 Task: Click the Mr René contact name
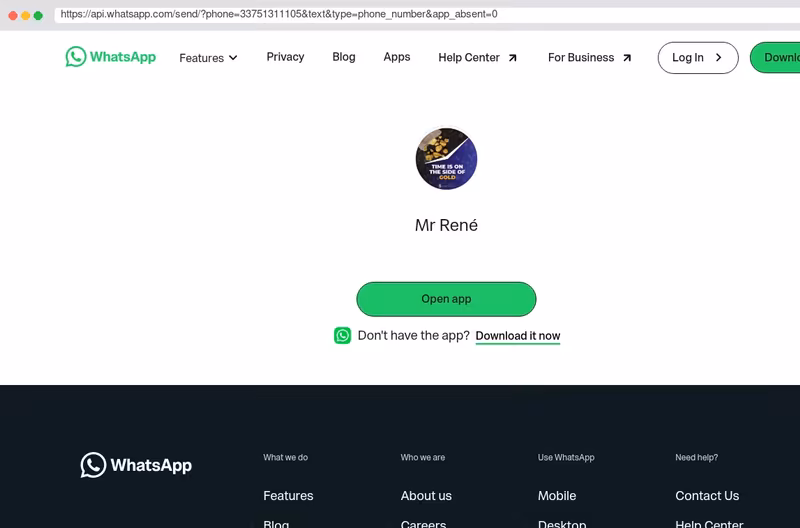click(x=446, y=225)
